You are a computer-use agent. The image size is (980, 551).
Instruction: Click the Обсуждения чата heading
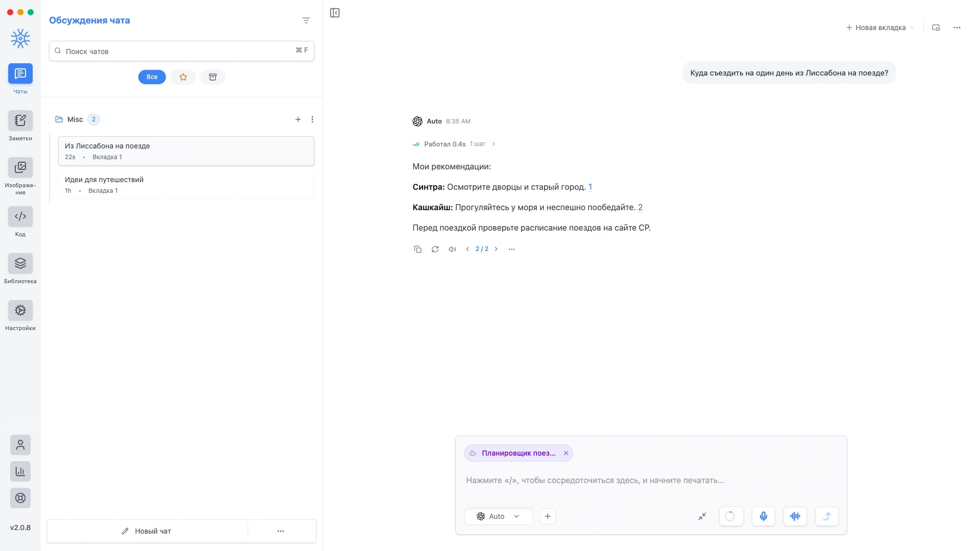(x=89, y=20)
